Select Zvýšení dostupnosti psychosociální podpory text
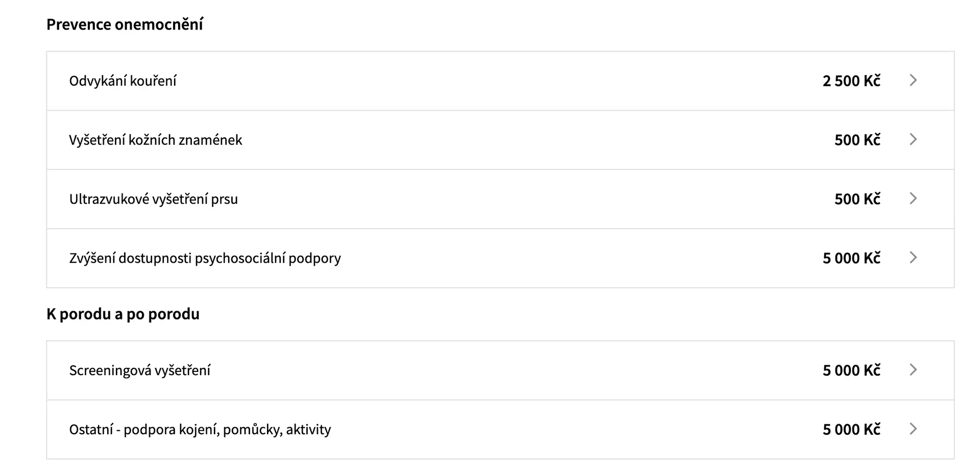Image resolution: width=980 pixels, height=470 pixels. 205,258
